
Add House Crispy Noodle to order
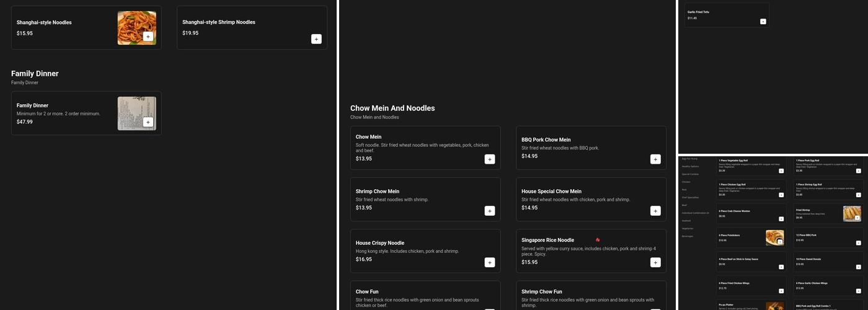point(490,262)
